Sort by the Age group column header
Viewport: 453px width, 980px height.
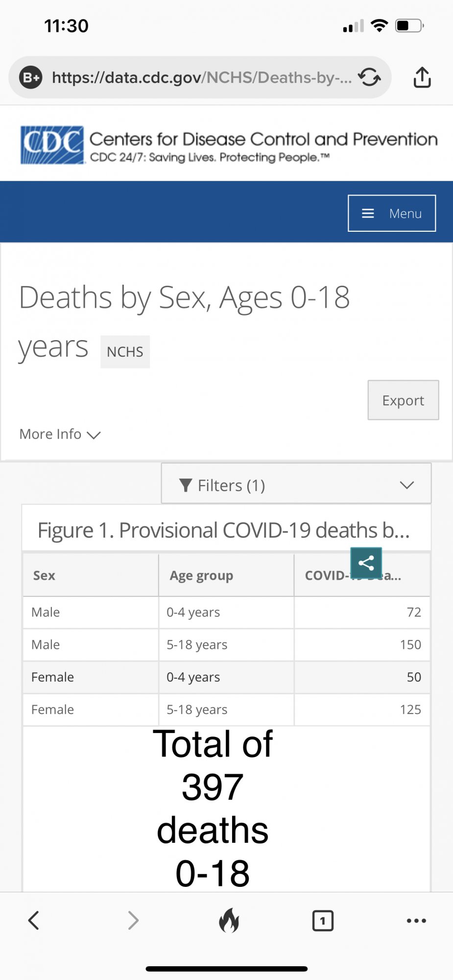[201, 575]
